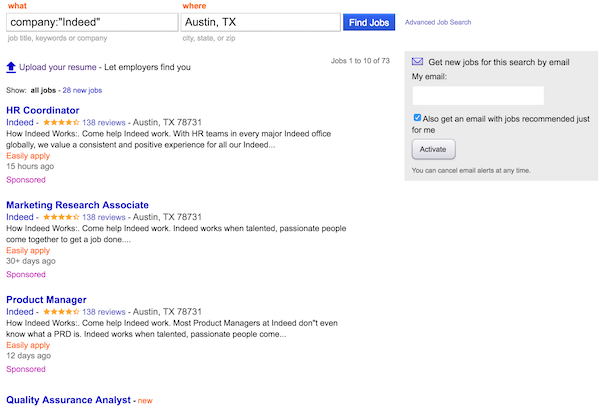
Task: Click the Activate button
Action: (433, 149)
